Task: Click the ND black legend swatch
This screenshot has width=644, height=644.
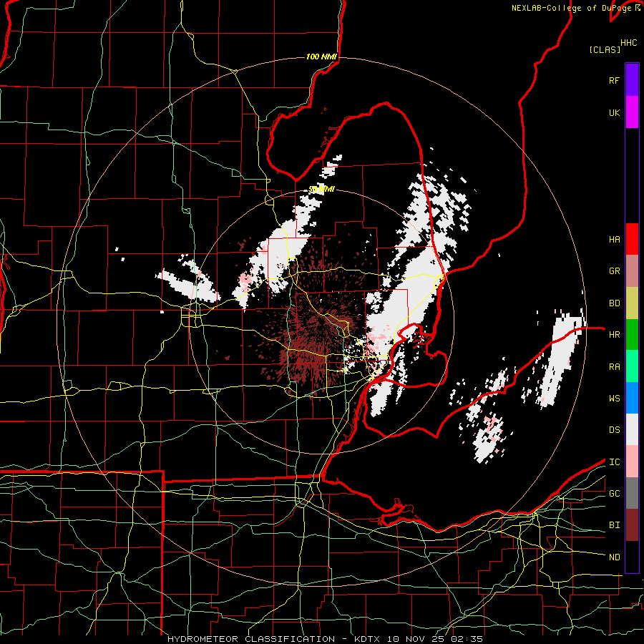Action: (632, 557)
